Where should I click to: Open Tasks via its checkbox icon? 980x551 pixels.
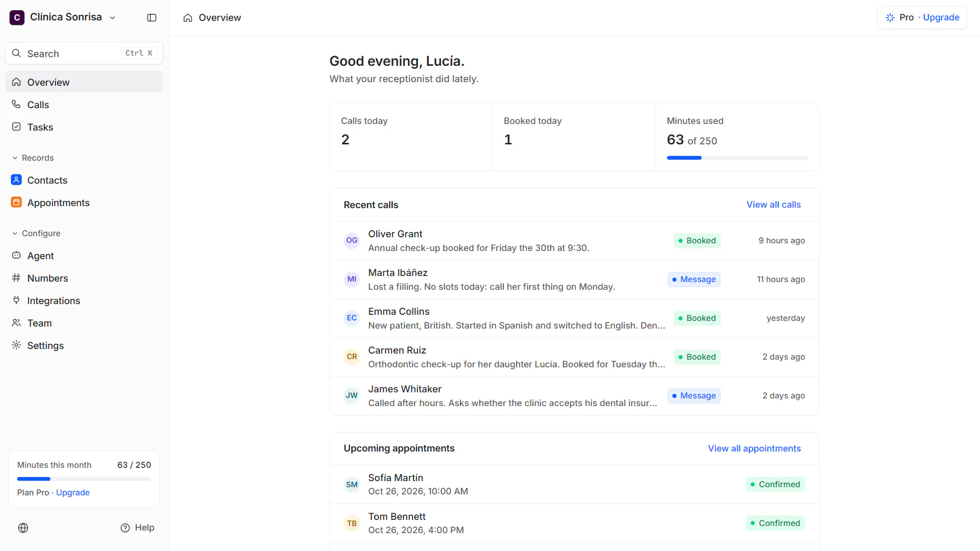(16, 127)
